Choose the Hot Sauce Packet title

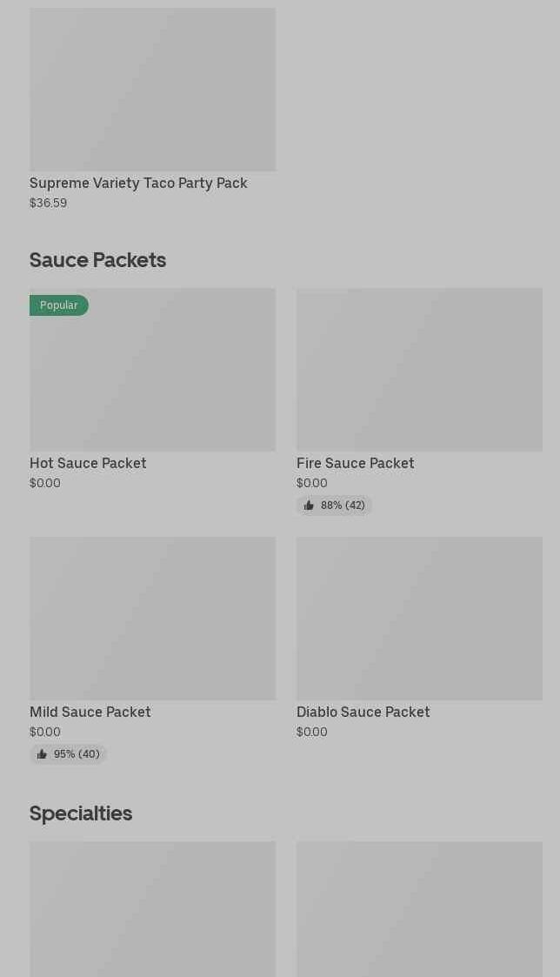point(88,463)
